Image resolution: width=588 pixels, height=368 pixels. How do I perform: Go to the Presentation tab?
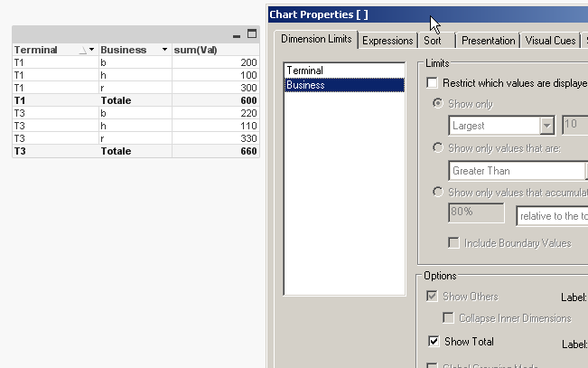[x=488, y=40]
